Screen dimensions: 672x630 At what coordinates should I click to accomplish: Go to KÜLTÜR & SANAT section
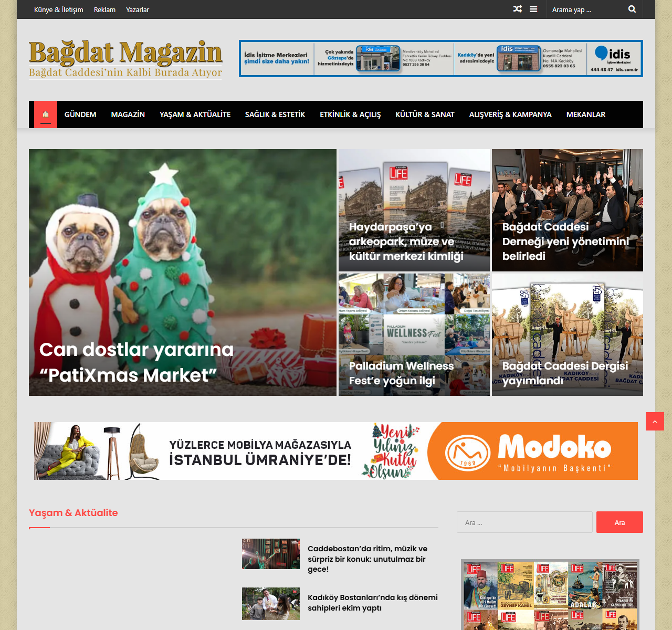click(425, 114)
